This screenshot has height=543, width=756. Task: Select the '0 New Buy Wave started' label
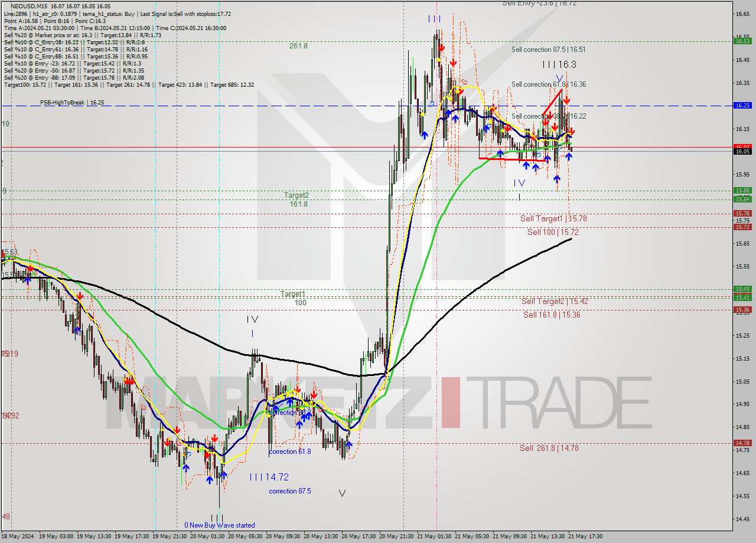[220, 525]
